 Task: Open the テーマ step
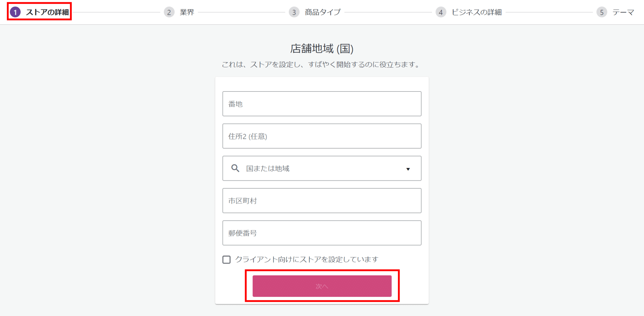(x=623, y=12)
